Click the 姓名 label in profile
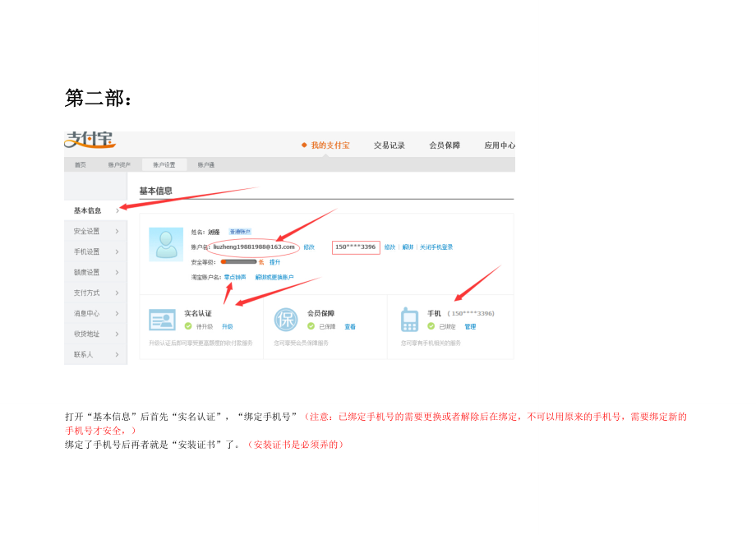This screenshot has height=535, width=756. (198, 232)
